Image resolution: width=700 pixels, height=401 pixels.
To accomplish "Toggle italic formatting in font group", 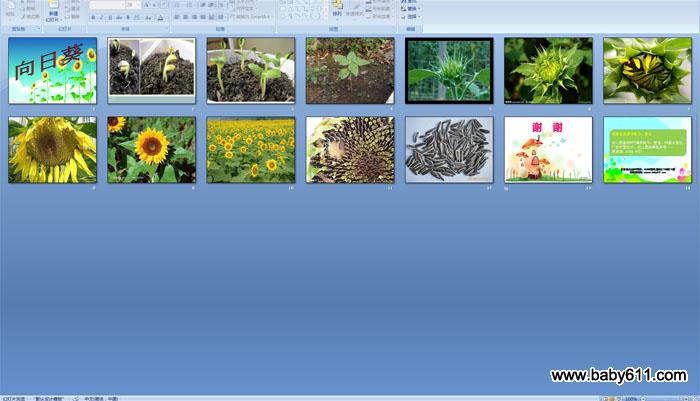I will (x=100, y=17).
